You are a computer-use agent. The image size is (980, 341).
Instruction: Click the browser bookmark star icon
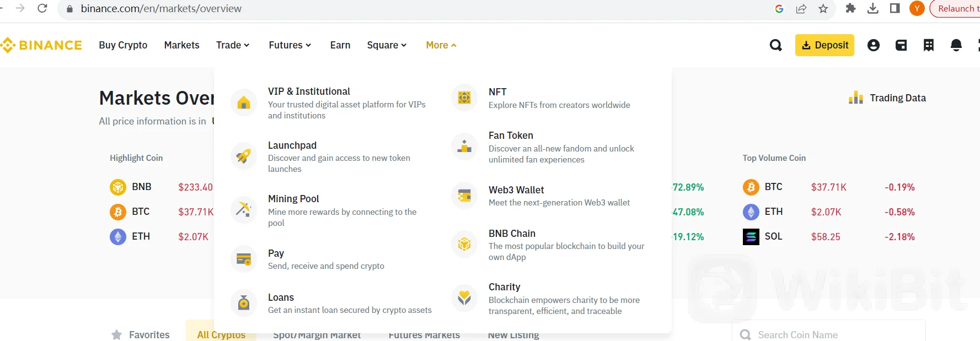tap(823, 9)
